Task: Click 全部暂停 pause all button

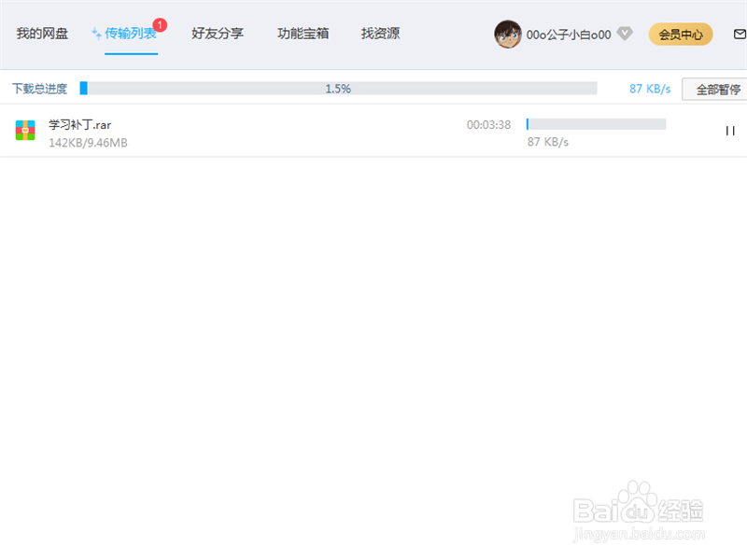Action: tap(715, 89)
